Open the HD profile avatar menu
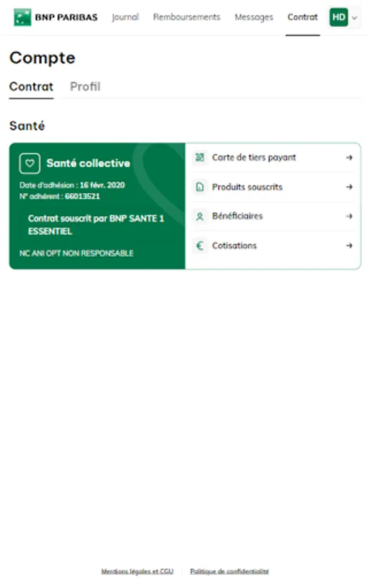The width and height of the screenshot is (368, 588). click(x=339, y=17)
